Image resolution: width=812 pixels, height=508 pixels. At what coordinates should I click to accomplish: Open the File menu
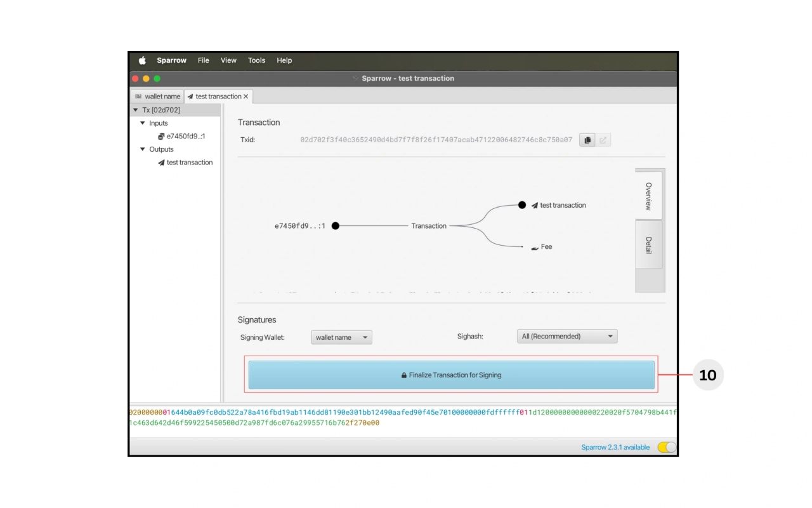pyautogui.click(x=203, y=60)
